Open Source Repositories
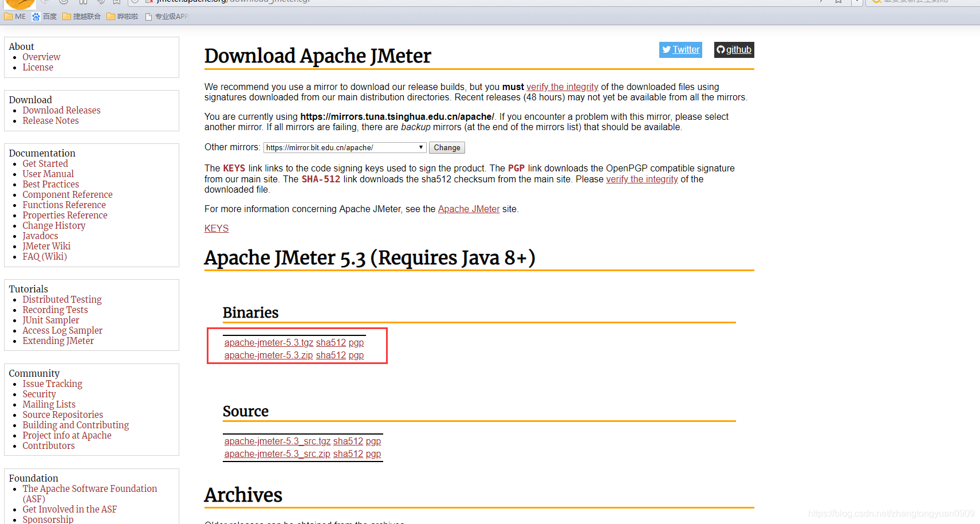 [x=62, y=415]
